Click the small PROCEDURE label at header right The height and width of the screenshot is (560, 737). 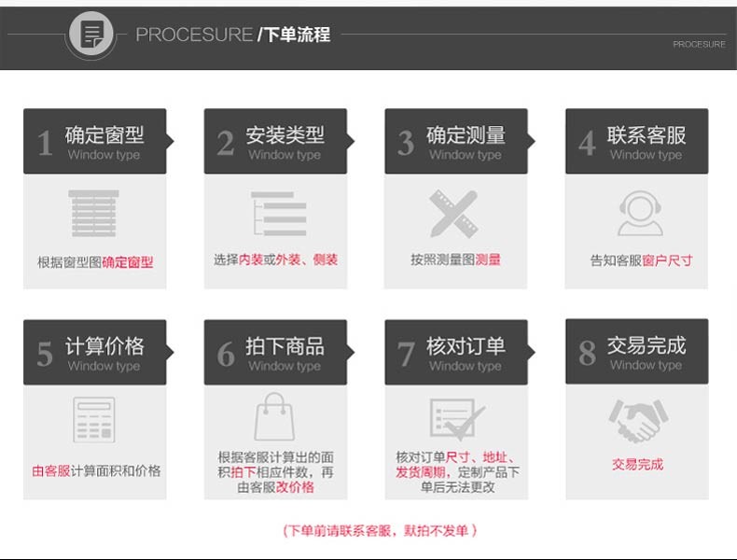tap(699, 44)
